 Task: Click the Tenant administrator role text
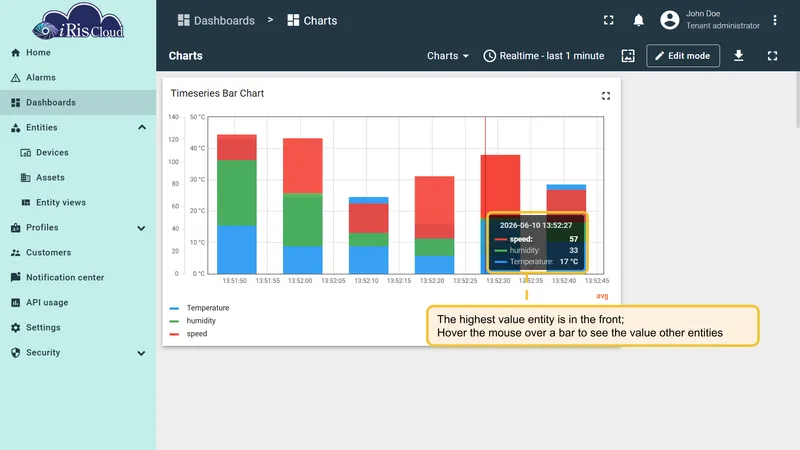point(722,26)
